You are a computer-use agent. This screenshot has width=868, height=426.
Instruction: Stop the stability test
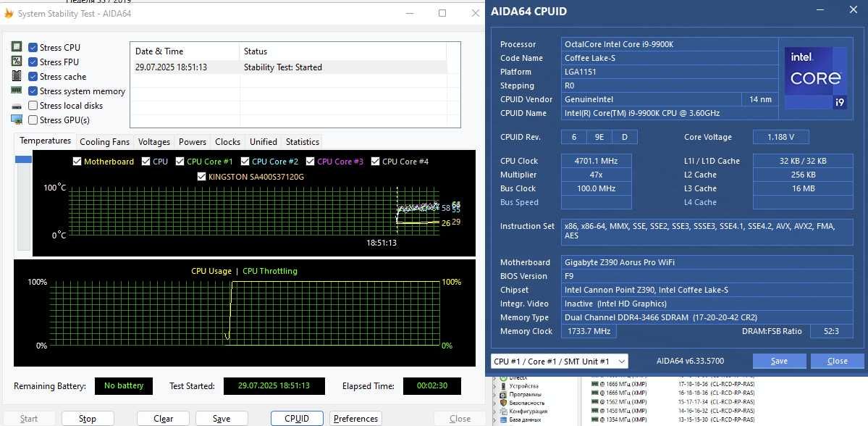coord(88,419)
